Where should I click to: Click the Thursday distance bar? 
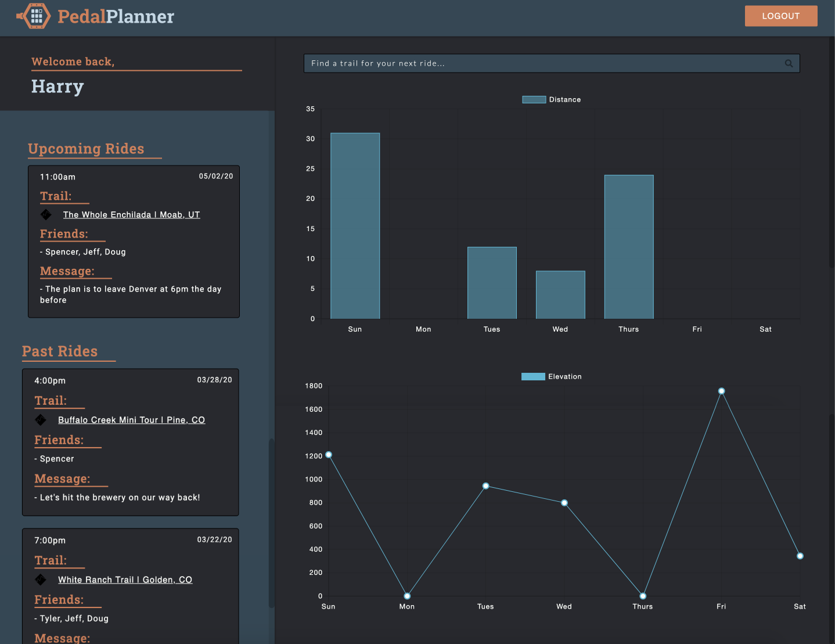pyautogui.click(x=629, y=247)
